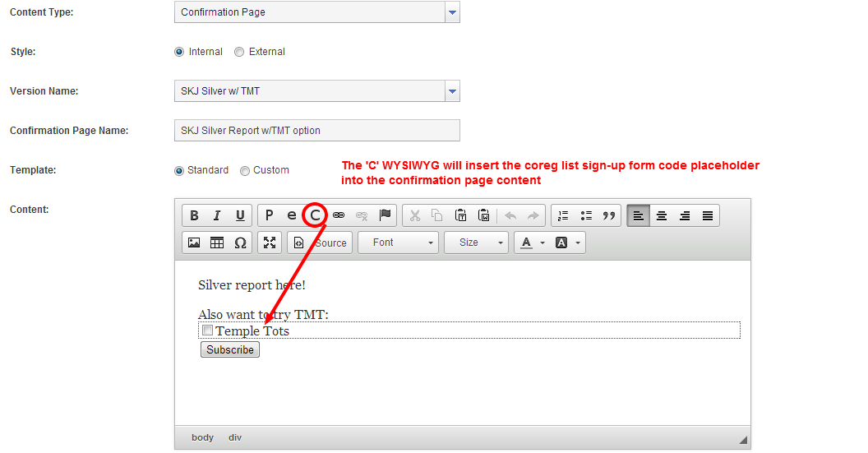Toggle Bold formatting in editor toolbar
The height and width of the screenshot is (453, 868).
(x=194, y=215)
